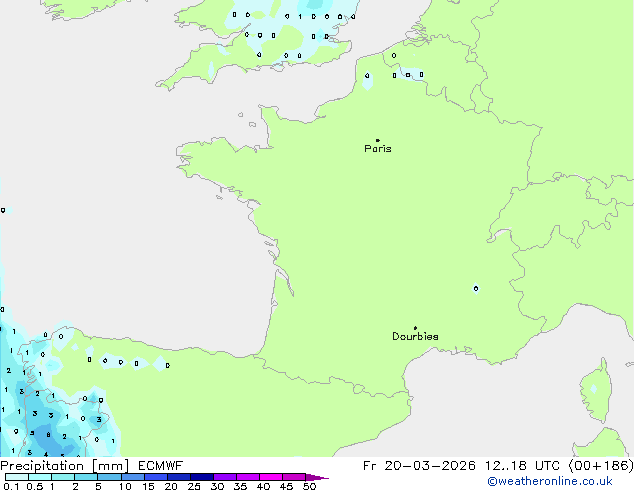The height and width of the screenshot is (490, 634).
Task: Click the "12..18 UTC" time range
Action: point(523,466)
